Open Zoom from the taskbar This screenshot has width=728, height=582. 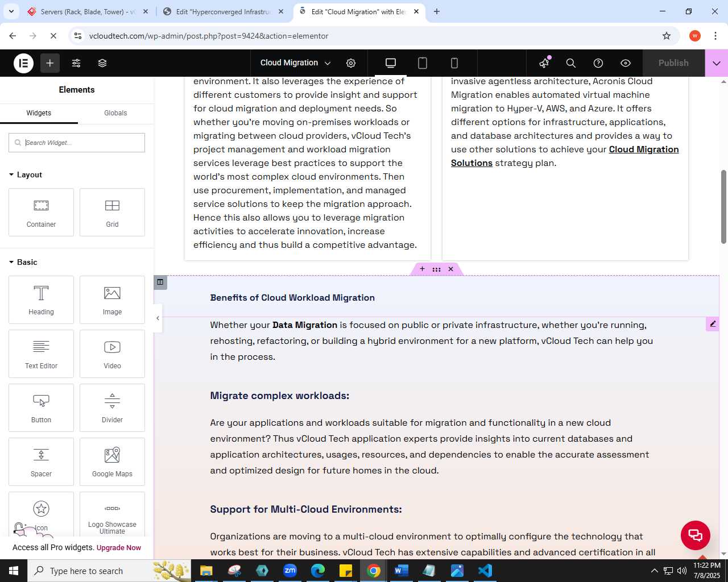point(290,571)
